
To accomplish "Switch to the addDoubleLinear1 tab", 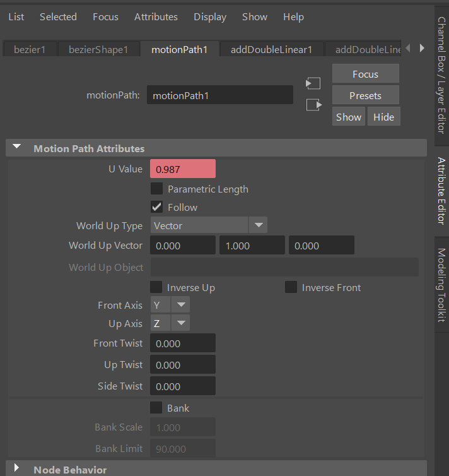I will [271, 49].
